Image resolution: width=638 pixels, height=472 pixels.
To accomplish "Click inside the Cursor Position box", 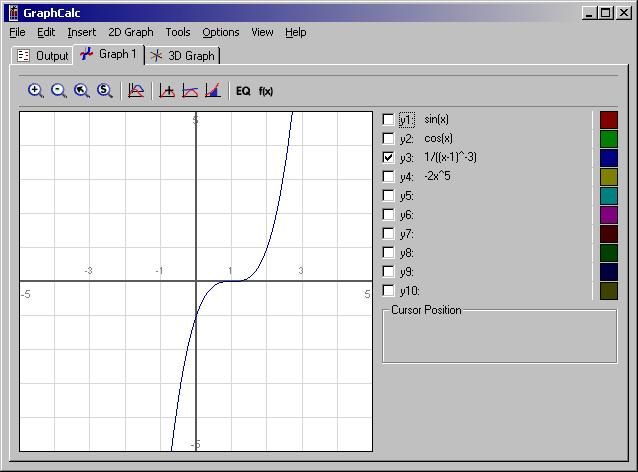I will click(500, 338).
